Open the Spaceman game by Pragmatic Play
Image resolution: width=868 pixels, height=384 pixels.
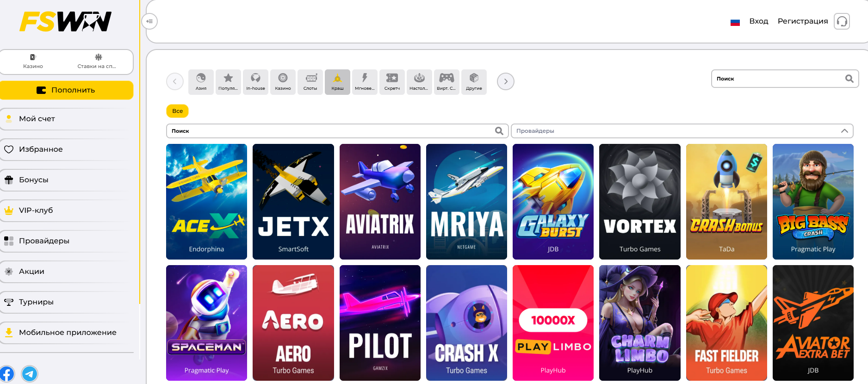[206, 323]
